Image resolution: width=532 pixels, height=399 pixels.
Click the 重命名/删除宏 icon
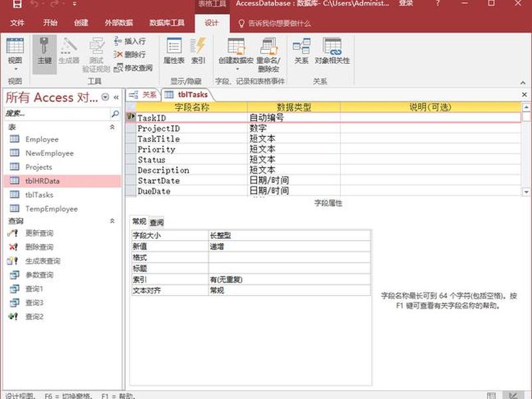tap(269, 47)
